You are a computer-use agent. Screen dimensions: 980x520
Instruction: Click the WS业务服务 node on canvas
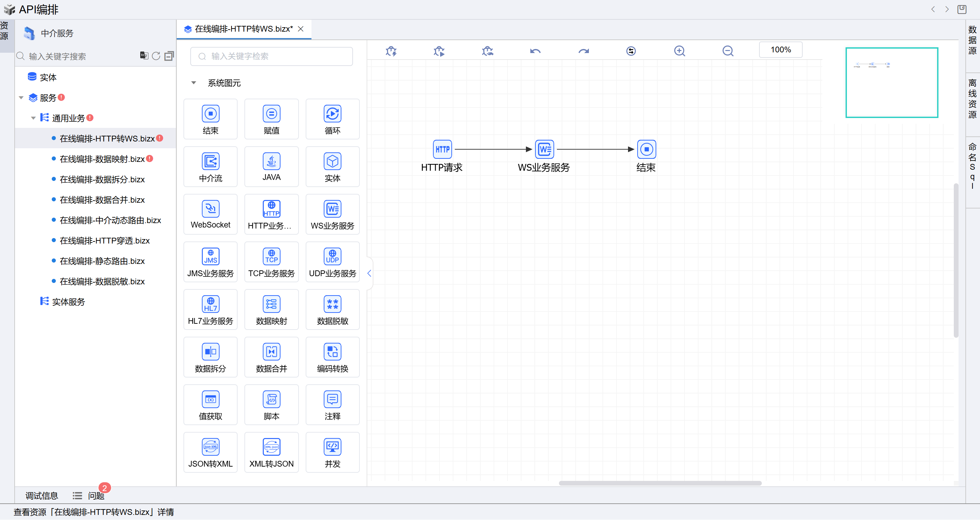pyautogui.click(x=544, y=149)
